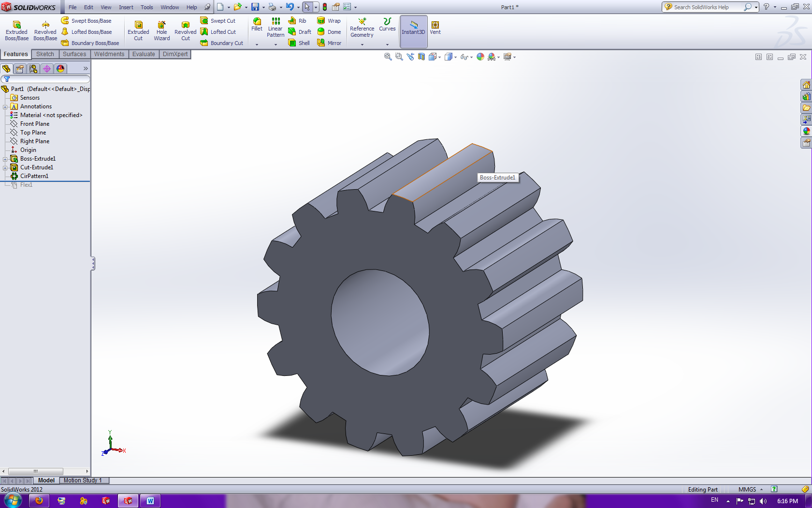Select the Revolved Cut tool

pos(185,31)
